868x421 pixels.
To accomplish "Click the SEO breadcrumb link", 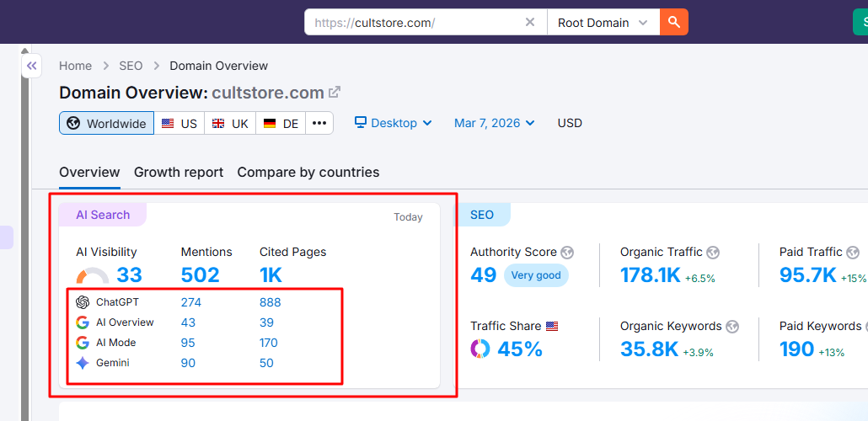I will (x=131, y=66).
